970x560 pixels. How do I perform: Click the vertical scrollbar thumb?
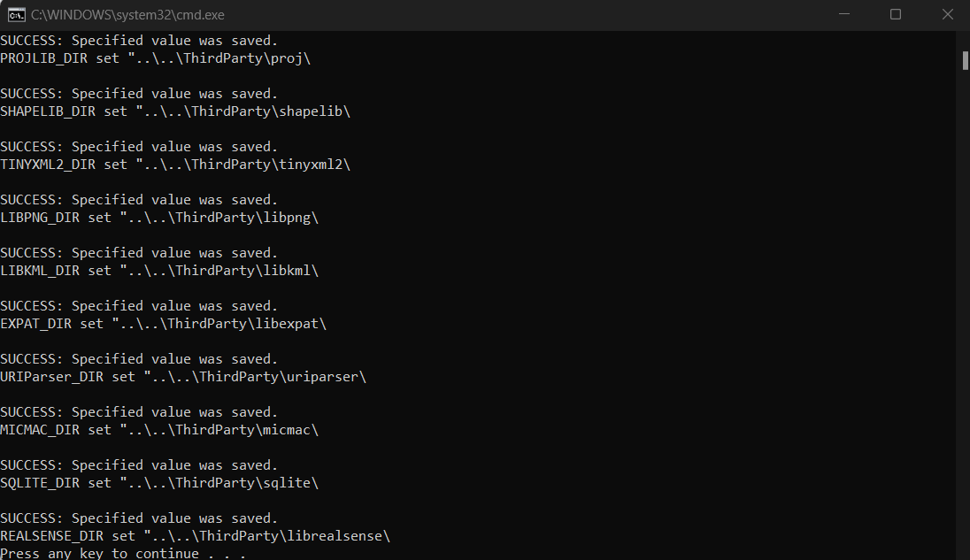click(965, 59)
